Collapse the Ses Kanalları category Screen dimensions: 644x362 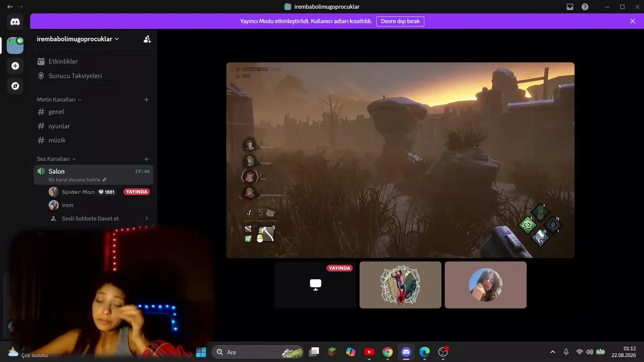point(56,159)
